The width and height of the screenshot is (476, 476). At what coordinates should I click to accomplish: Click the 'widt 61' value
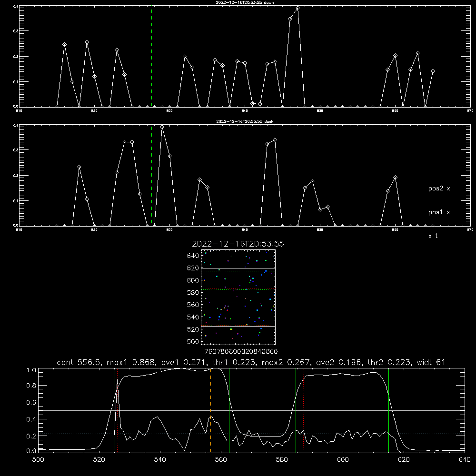click(431, 362)
